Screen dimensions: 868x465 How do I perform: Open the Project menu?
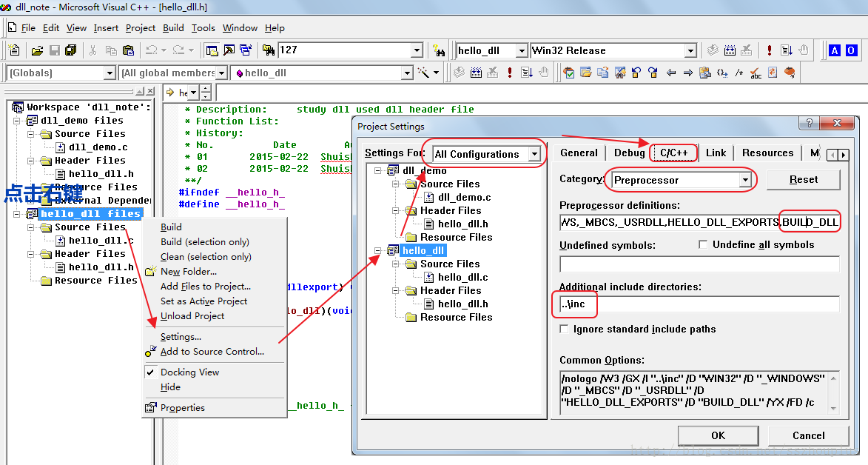pos(141,27)
